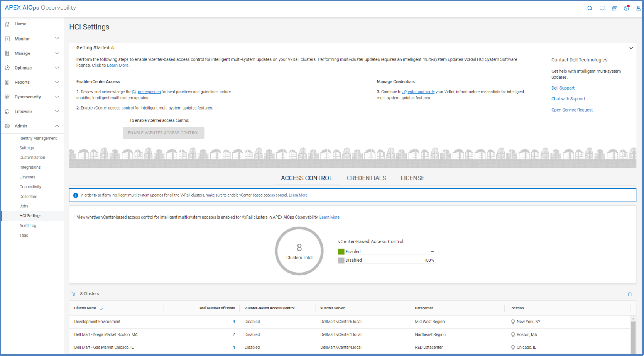Click ENABLE VCENTER ACCESS CONTROL button
Viewport: 644px width, 356px height.
[164, 133]
